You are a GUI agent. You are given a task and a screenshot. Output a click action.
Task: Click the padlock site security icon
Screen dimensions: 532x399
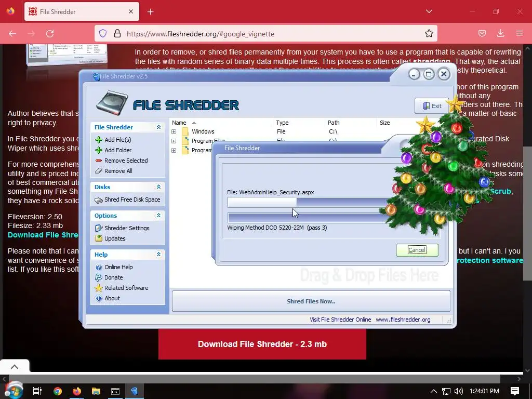(117, 34)
